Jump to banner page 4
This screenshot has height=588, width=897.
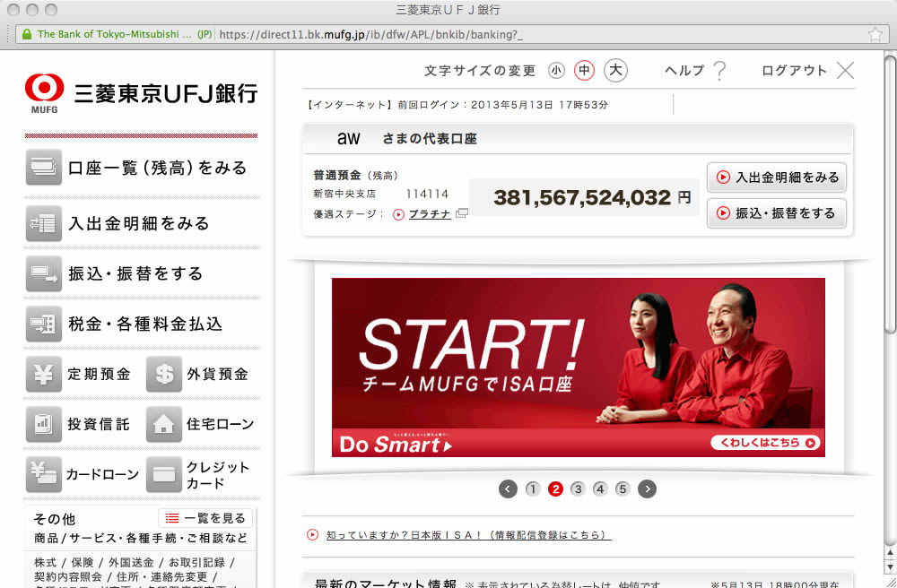point(600,489)
